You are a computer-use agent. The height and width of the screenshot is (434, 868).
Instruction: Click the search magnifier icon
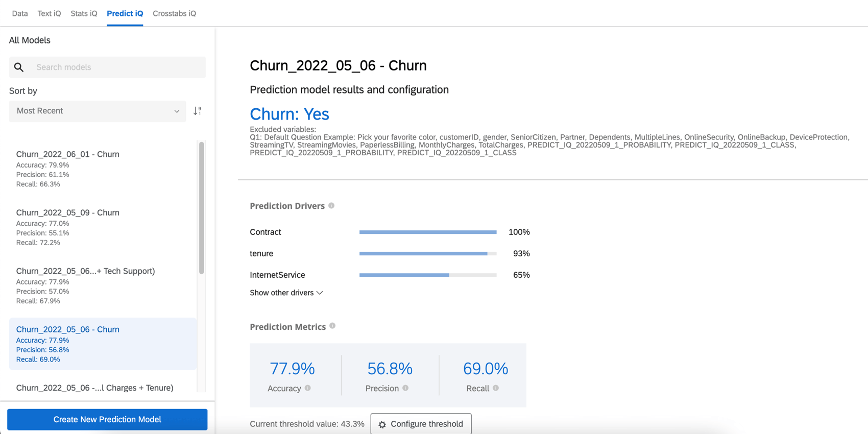[19, 67]
